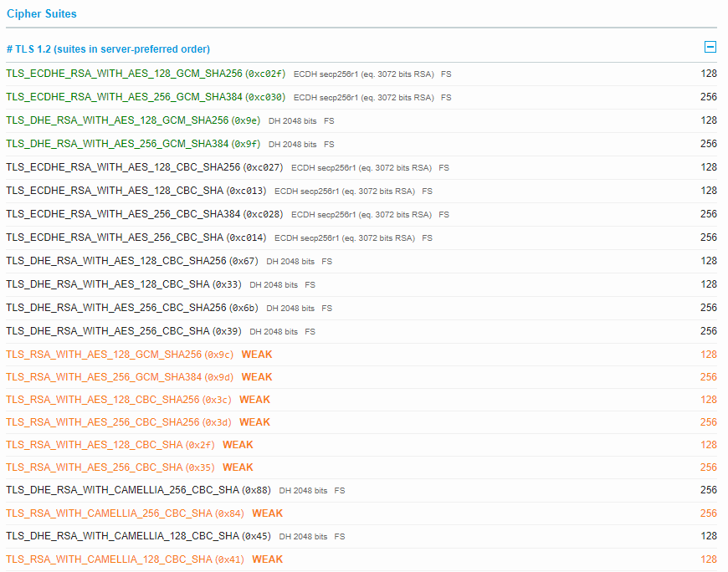Viewport: 728px width, 572px height.
Task: Select TLS_DHE_RSA_WITH_CAMELLIA_128_CBC_SHA (0x45) suite
Action: [x=138, y=536]
